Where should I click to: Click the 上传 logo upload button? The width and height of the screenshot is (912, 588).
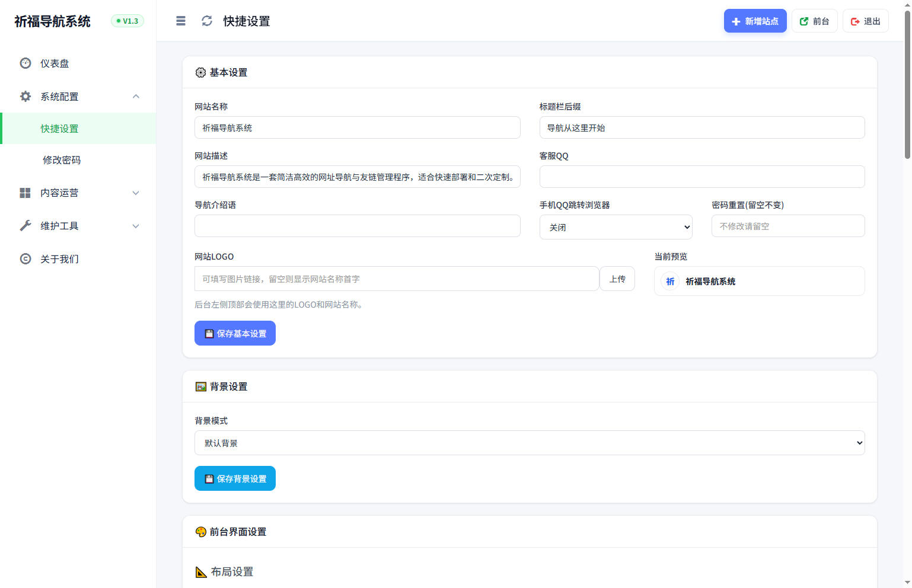point(617,279)
